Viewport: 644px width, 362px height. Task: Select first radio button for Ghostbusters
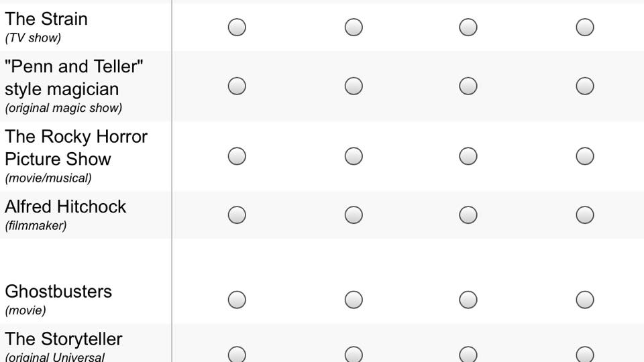click(237, 300)
